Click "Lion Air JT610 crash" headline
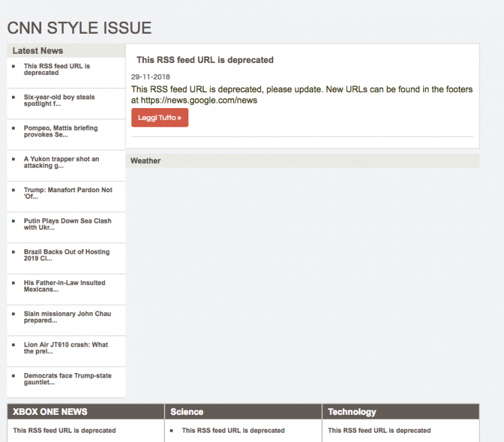 66,348
